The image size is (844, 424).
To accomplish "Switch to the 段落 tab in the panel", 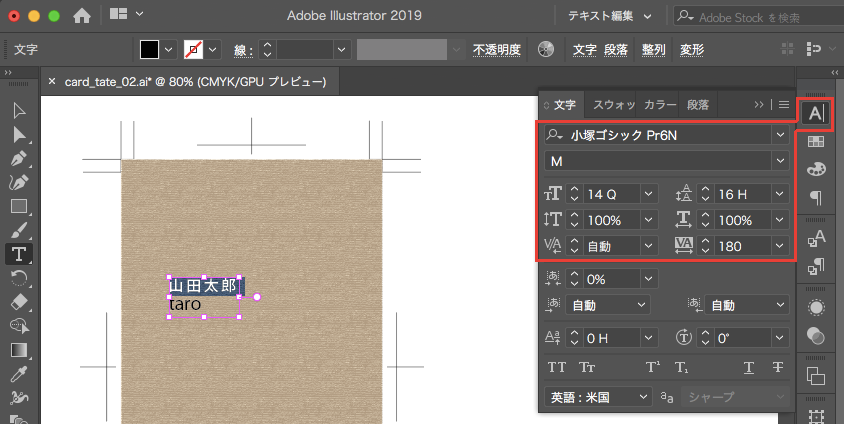I will (698, 104).
